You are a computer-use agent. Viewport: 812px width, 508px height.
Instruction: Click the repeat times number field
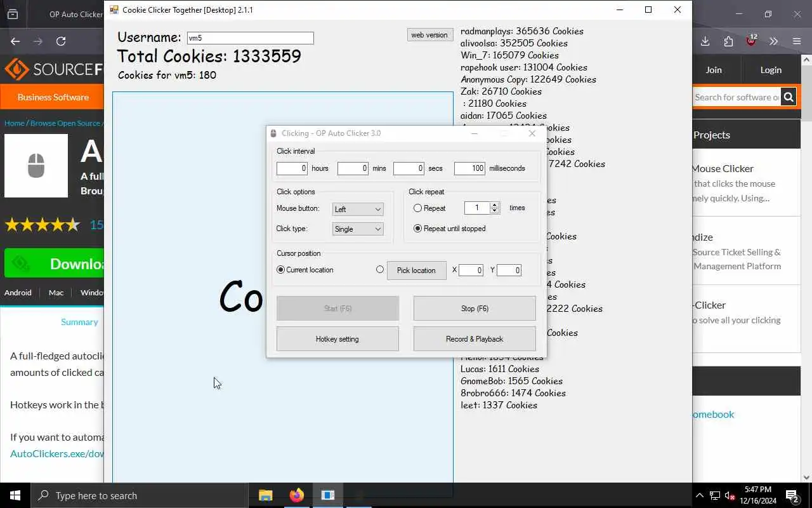[478, 208]
